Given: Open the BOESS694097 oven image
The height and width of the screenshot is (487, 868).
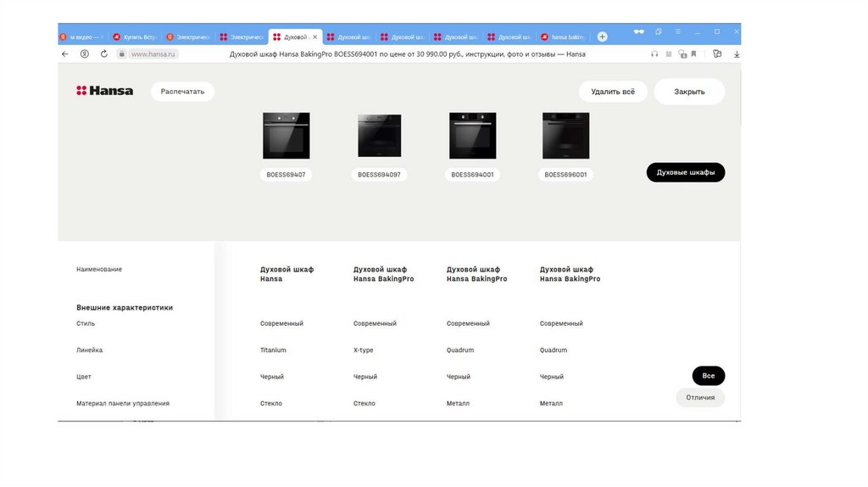Looking at the screenshot, I should (x=379, y=136).
